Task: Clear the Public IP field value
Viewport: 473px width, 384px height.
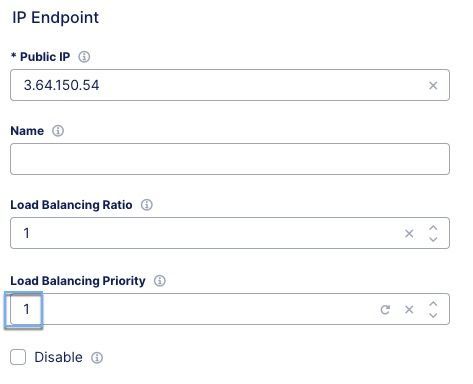Action: click(433, 86)
